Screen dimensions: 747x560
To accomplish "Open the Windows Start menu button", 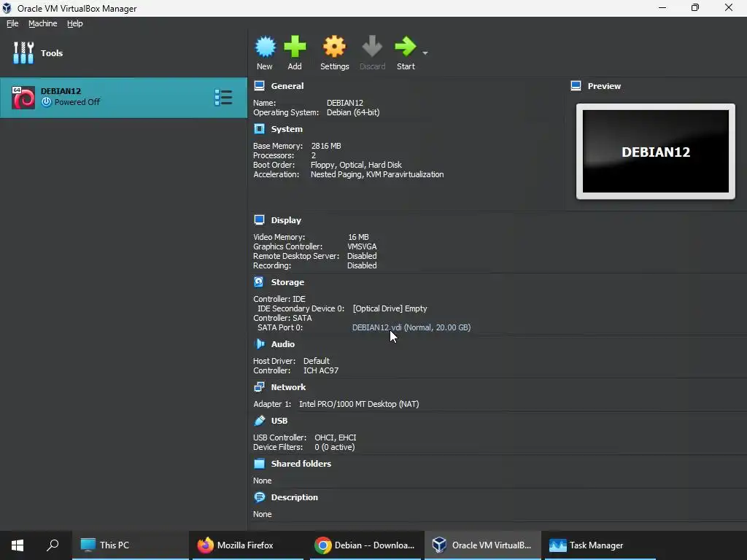I will click(18, 545).
